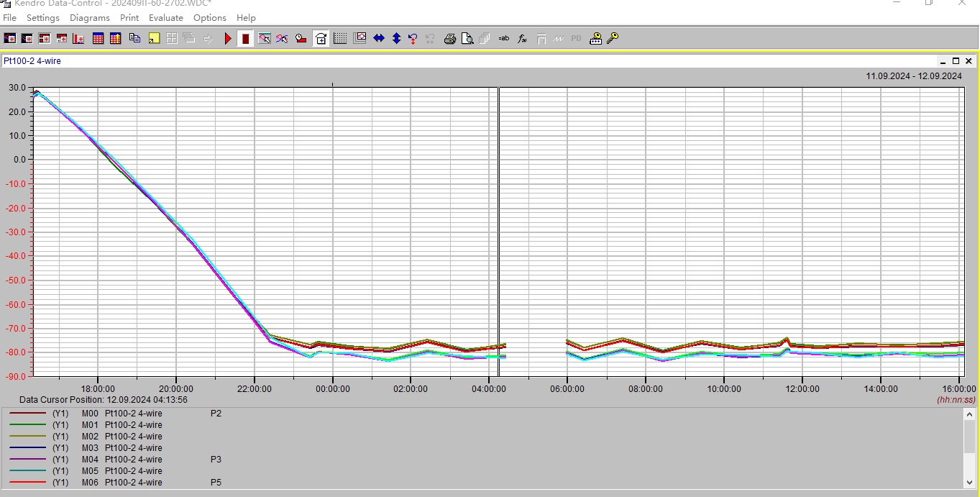Open the fx formula function icon
This screenshot has height=497, width=980.
(x=523, y=39)
